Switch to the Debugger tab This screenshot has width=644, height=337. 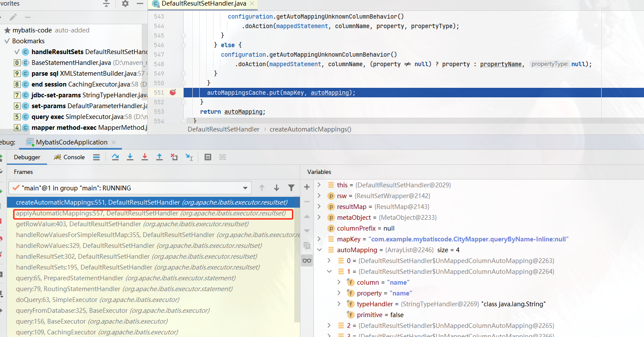[x=27, y=157]
